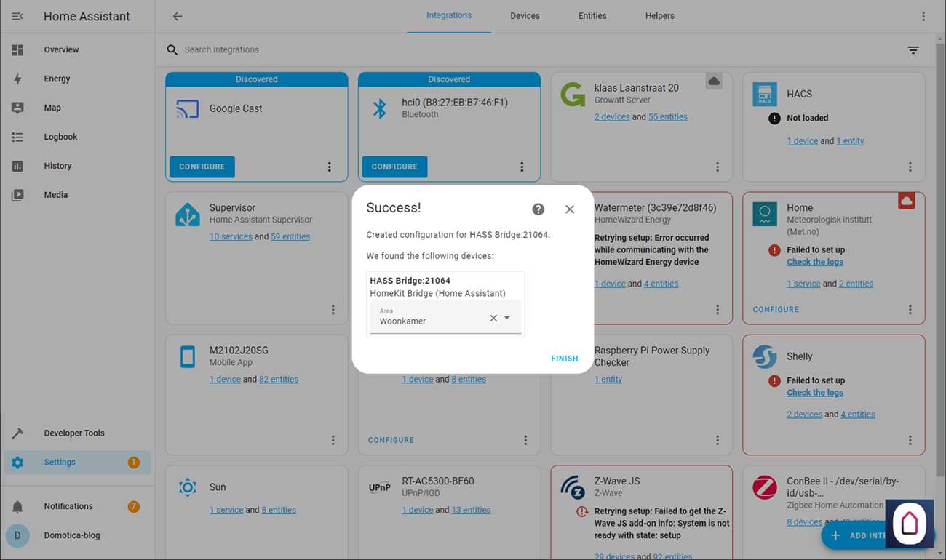Expand the Area dropdown arrow
946x560 pixels.
[x=507, y=318]
